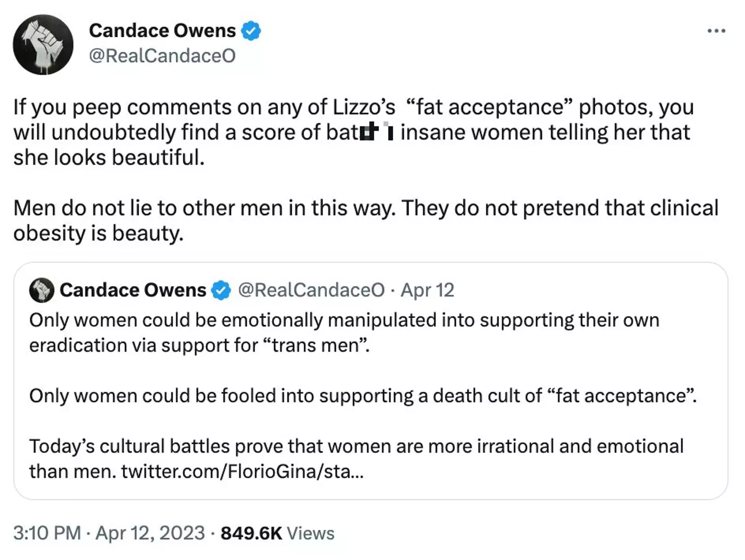745x560 pixels.
Task: Click the @RealCandaceO handle in the quoted tweet
Action: click(311, 290)
